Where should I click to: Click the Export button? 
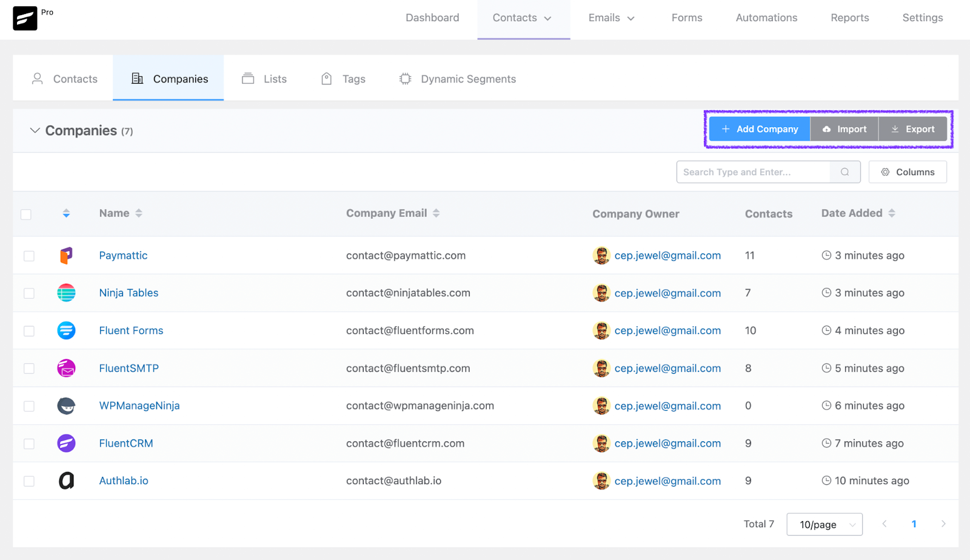(x=913, y=129)
